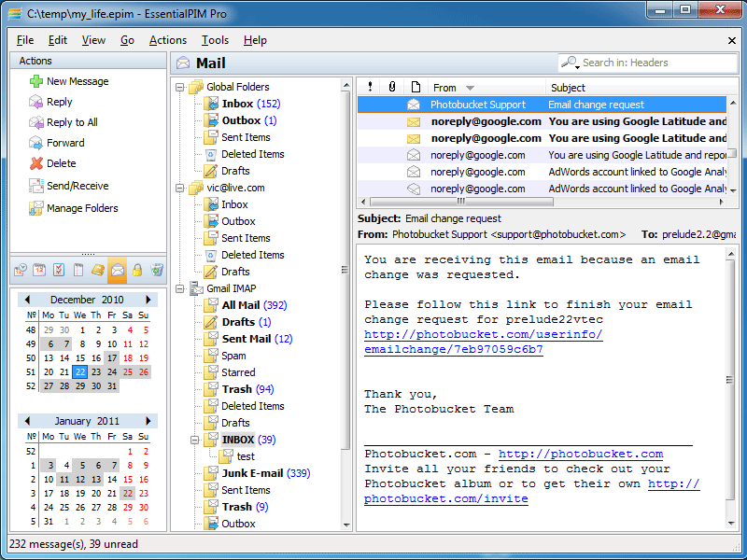Select the Global Folders Outbox (1) folder
Image resolution: width=747 pixels, height=560 pixels.
(249, 120)
